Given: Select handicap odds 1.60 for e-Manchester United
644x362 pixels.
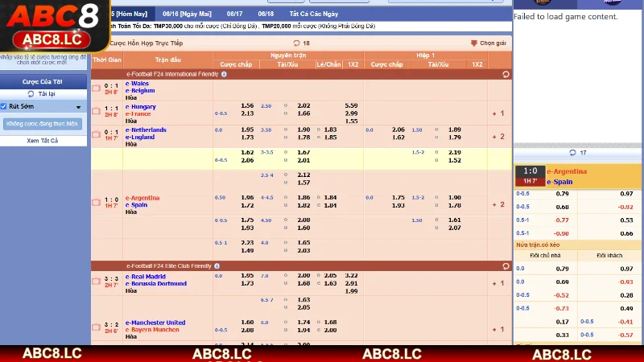Looking at the screenshot, I should (247, 323).
